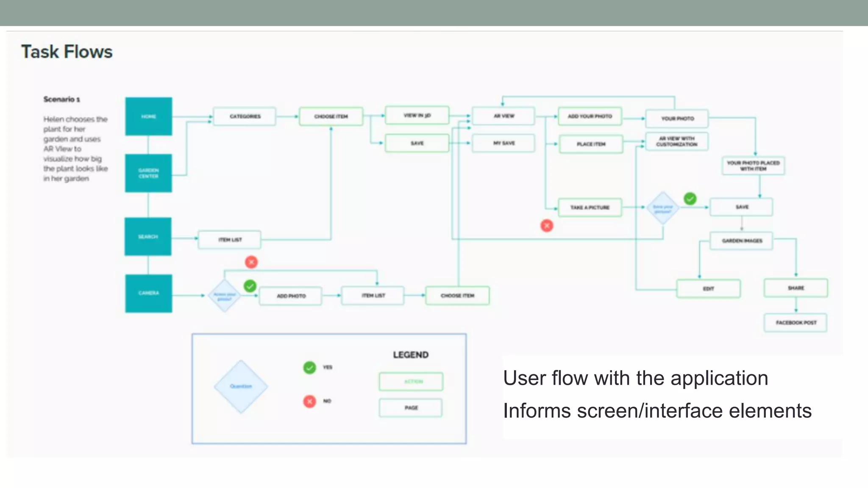Click the green check beside the Save picture diamond
The width and height of the screenshot is (868, 488).
(690, 198)
